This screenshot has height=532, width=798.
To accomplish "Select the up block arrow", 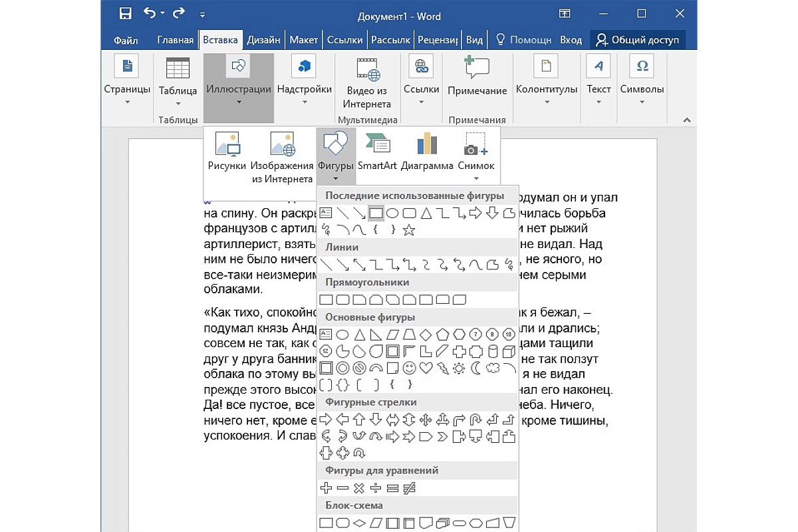I will tap(359, 420).
